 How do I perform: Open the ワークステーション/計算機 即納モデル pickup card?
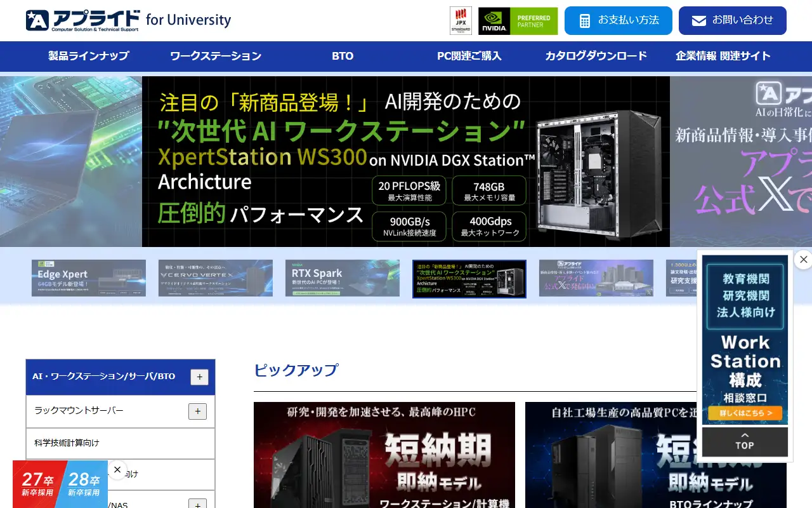click(x=384, y=455)
